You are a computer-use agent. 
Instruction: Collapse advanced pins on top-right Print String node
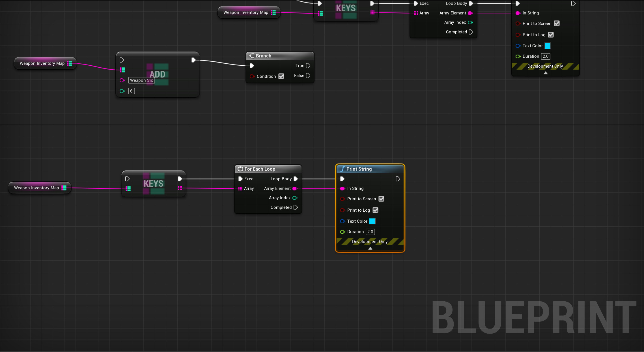pos(546,73)
